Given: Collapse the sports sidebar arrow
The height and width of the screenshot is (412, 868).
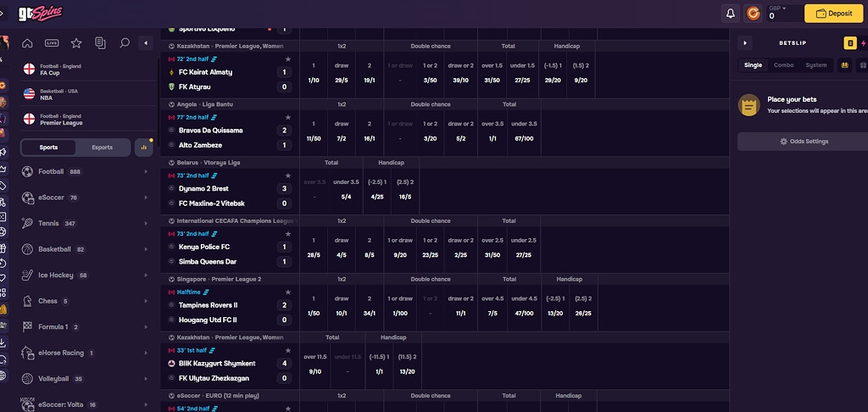Looking at the screenshot, I should pos(146,43).
